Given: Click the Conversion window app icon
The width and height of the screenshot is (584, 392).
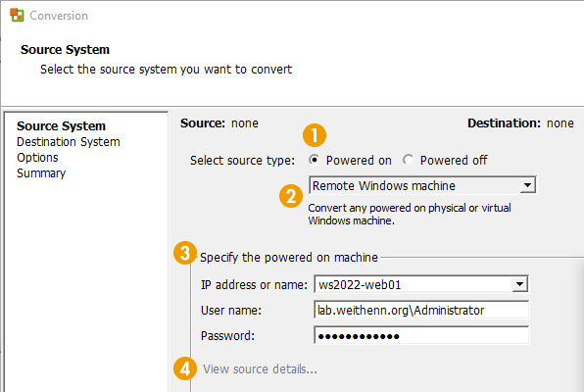Looking at the screenshot, I should coord(17,16).
